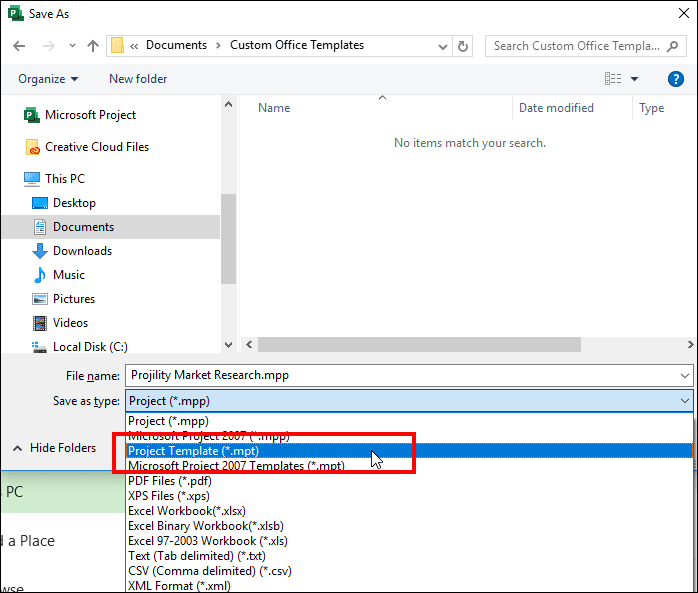Screen dimensions: 698x593
Task: Select Microsoft Project in navigation pane
Action: [x=90, y=115]
